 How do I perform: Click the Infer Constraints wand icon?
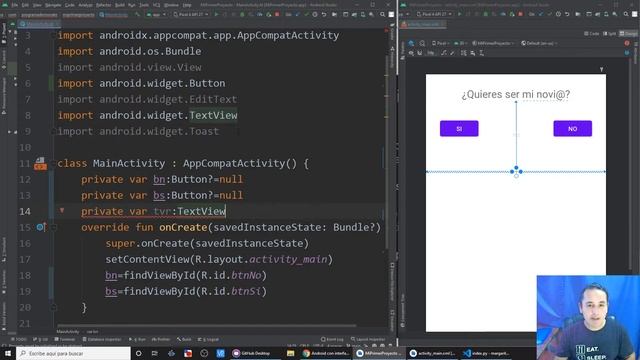click(x=453, y=53)
